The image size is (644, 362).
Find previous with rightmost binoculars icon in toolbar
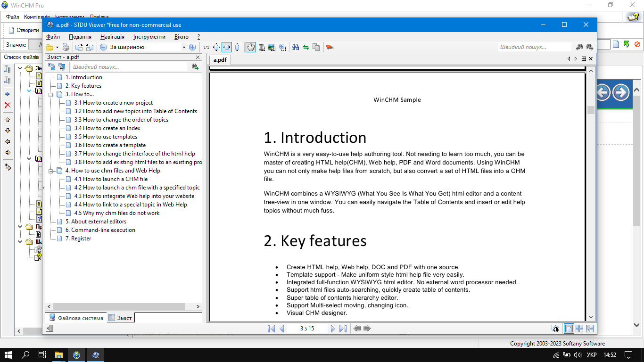tap(589, 47)
